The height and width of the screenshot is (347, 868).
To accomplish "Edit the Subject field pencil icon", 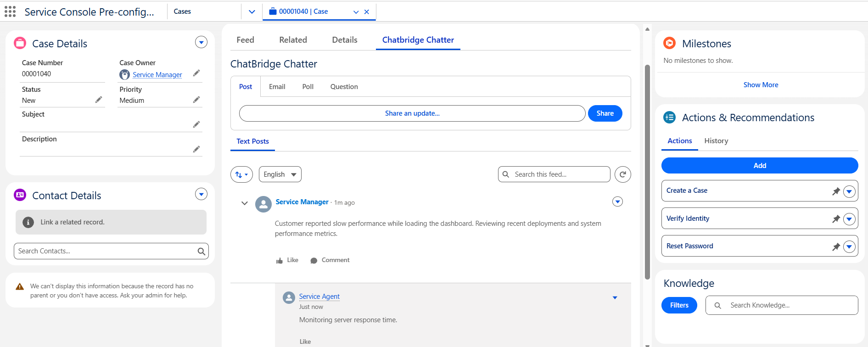I will click(196, 125).
